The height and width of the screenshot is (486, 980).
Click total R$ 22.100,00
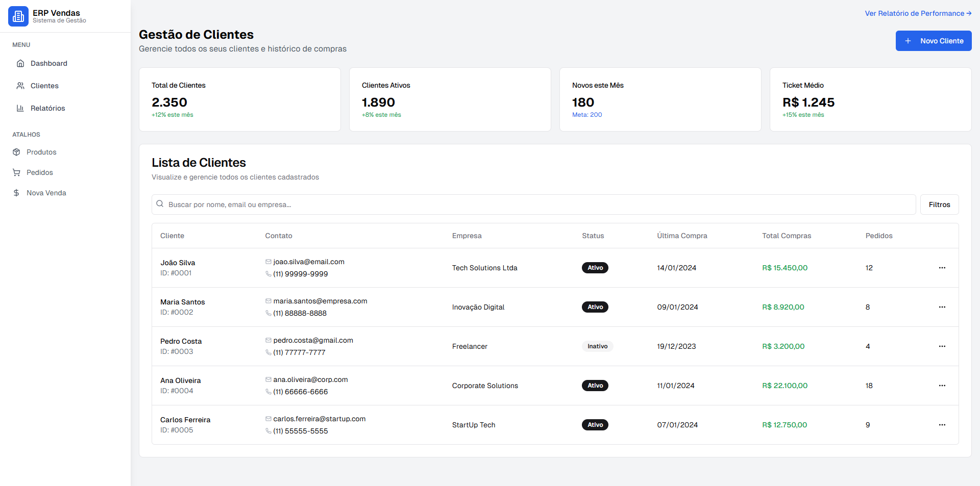coord(785,386)
